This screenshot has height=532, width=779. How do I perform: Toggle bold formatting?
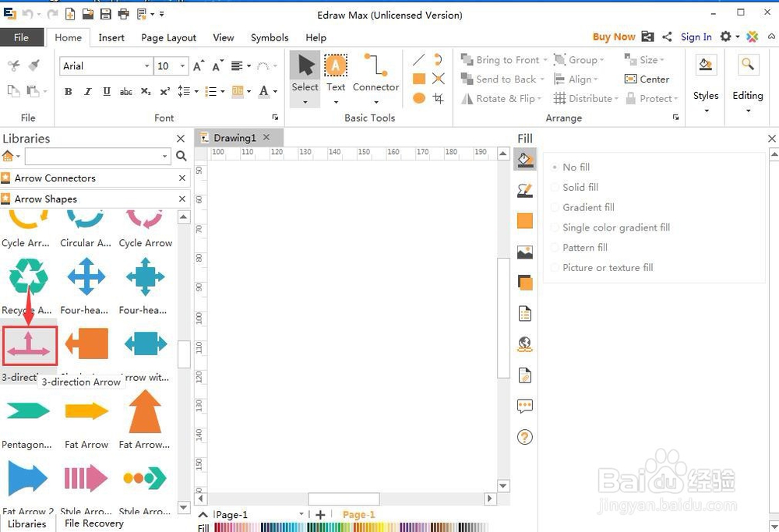69,91
